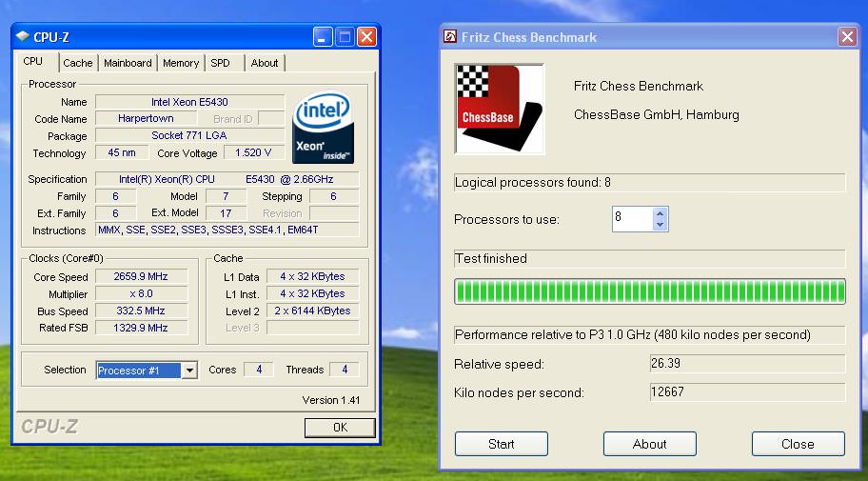The width and height of the screenshot is (868, 481).
Task: Click the Package value Socket 771 LGA
Action: pos(190,135)
